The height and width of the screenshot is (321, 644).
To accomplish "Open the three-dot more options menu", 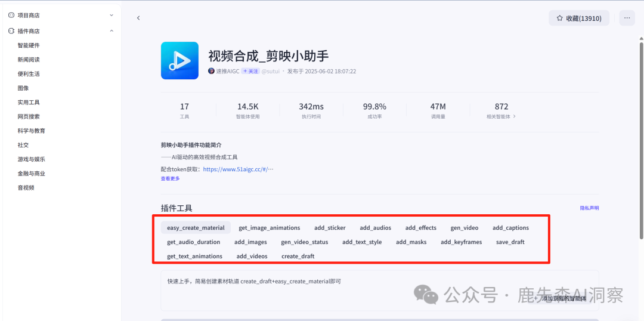I will coord(627,18).
